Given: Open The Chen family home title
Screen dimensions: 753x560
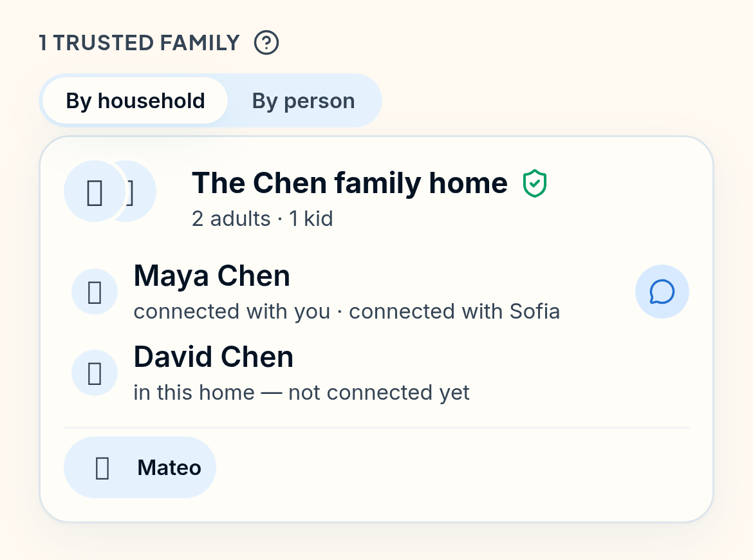Looking at the screenshot, I should (x=349, y=183).
